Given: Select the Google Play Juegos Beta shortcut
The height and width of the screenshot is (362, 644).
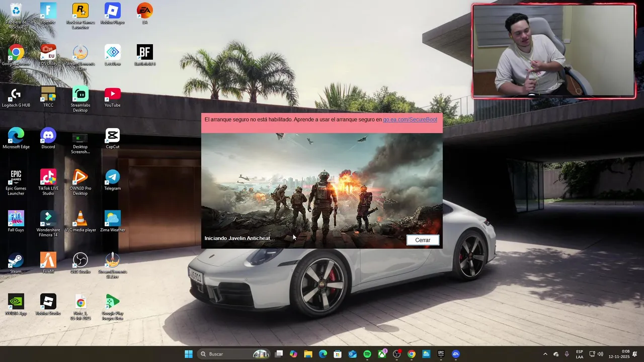Looking at the screenshot, I should tap(112, 308).
